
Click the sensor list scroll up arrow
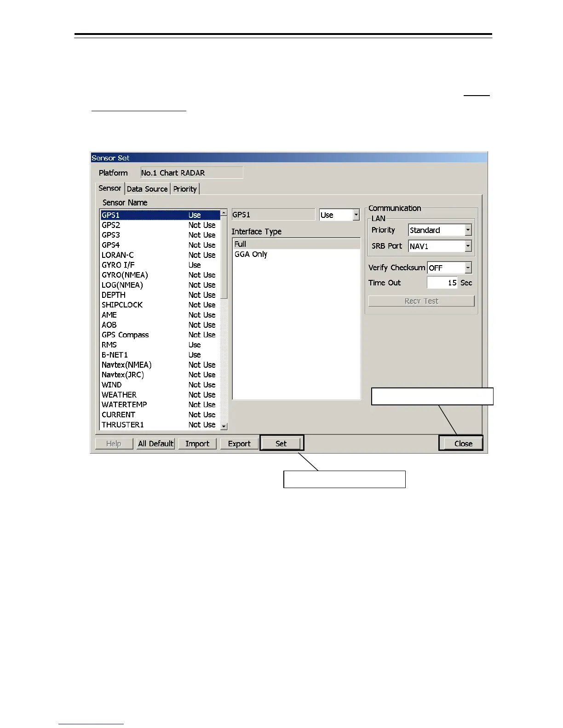pyautogui.click(x=224, y=213)
